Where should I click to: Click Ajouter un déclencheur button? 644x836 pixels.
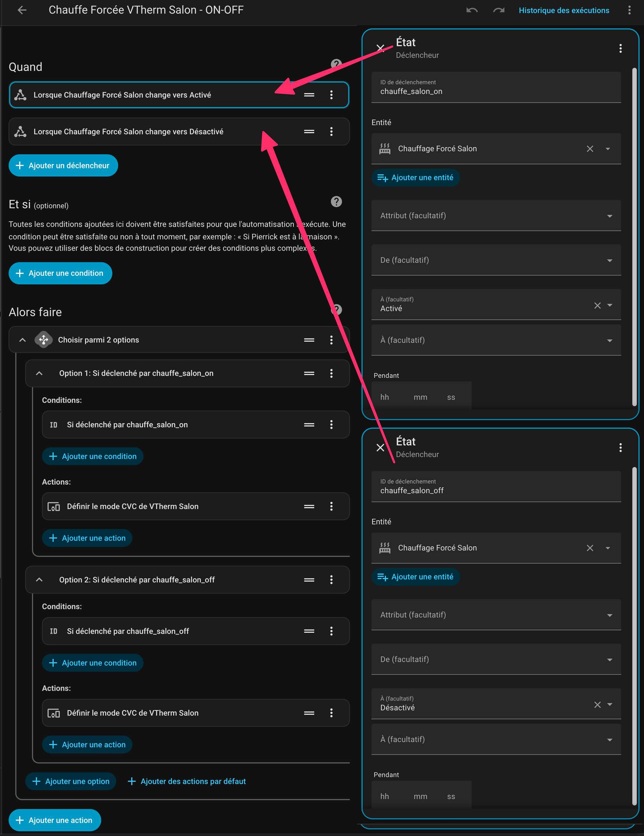[63, 165]
